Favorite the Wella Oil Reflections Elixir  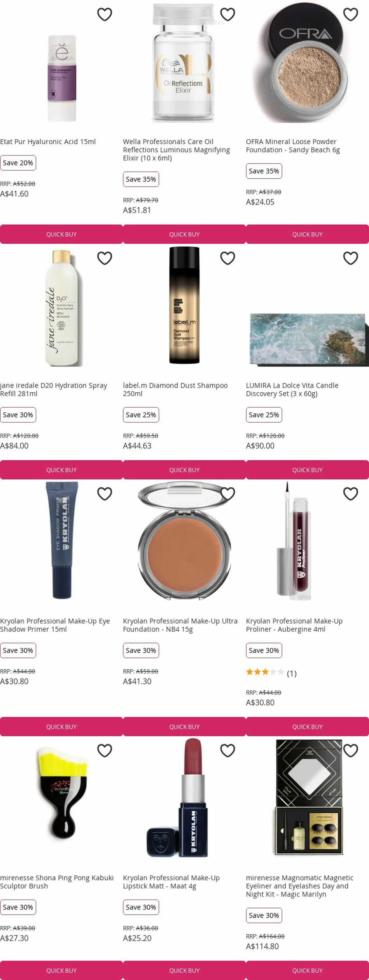[x=228, y=14]
